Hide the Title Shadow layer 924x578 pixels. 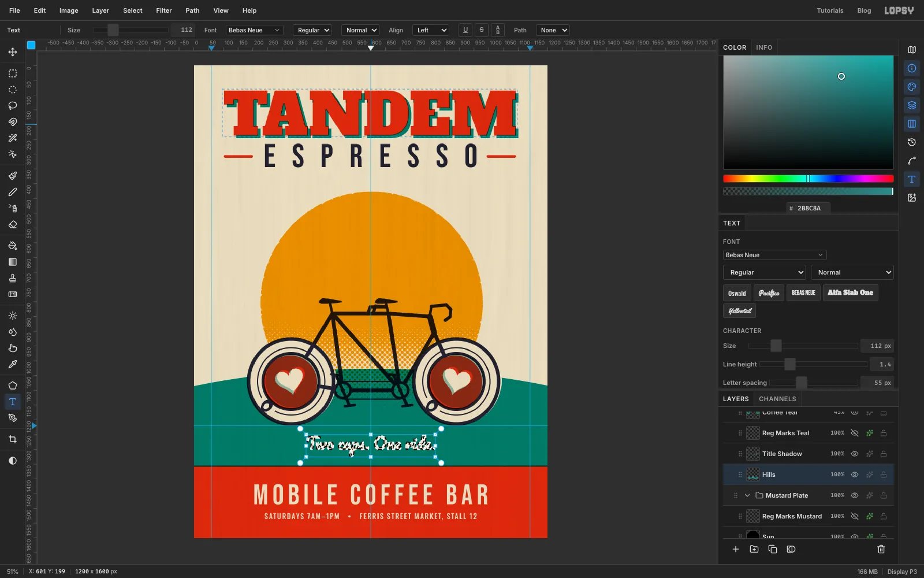pyautogui.click(x=855, y=454)
